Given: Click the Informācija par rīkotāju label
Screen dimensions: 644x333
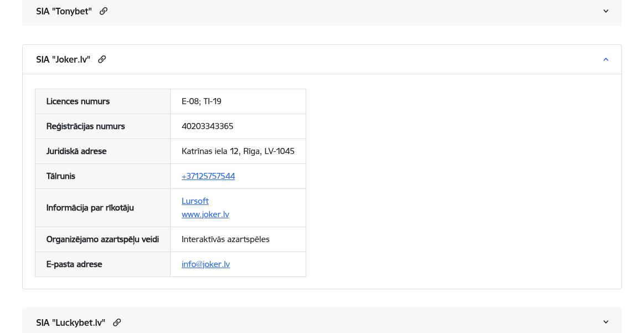Looking at the screenshot, I should pyautogui.click(x=90, y=208).
